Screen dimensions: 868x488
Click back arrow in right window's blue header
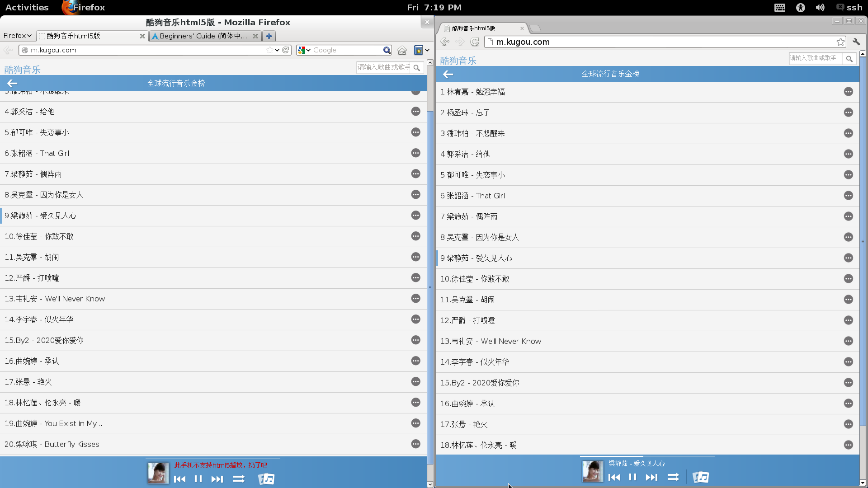tap(448, 74)
